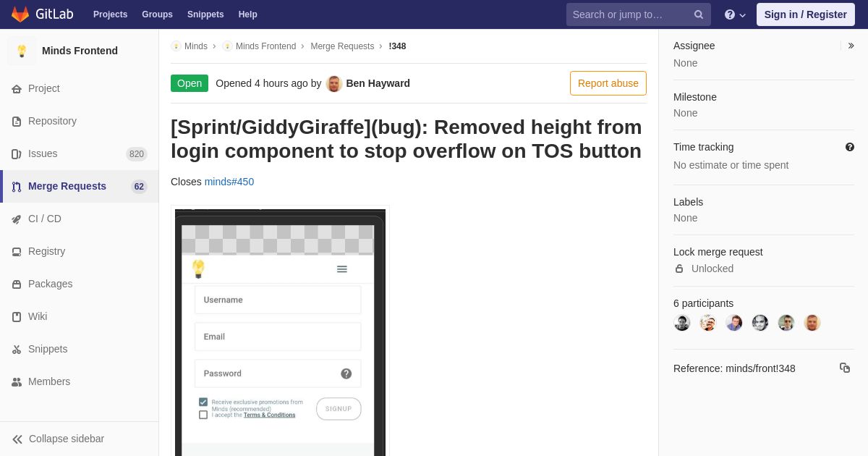The height and width of the screenshot is (456, 868).
Task: Click the "6 participants" heading
Action: 703,303
